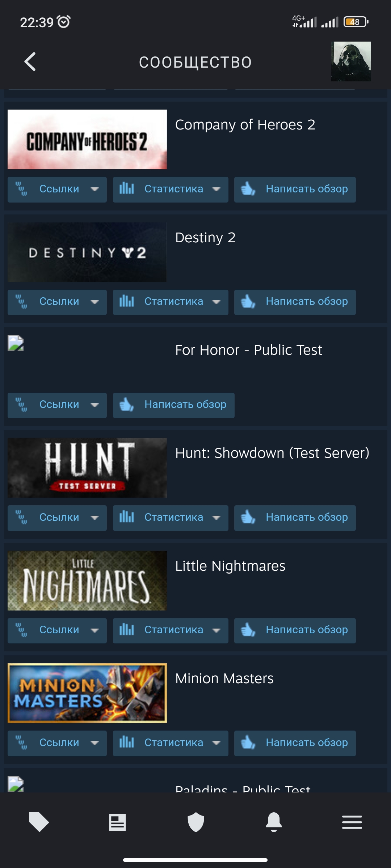Tap bar chart icon for Little Nightmares stats
This screenshot has height=868, width=391.
(127, 630)
